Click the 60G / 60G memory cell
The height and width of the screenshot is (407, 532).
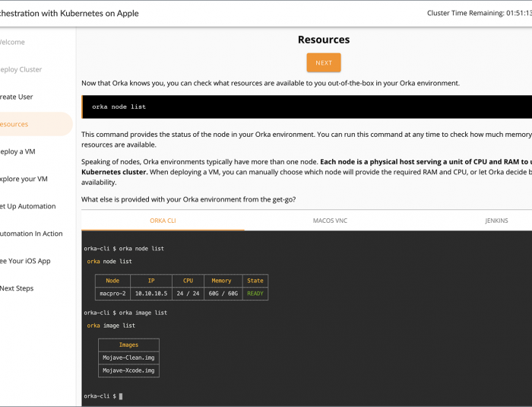click(x=223, y=294)
